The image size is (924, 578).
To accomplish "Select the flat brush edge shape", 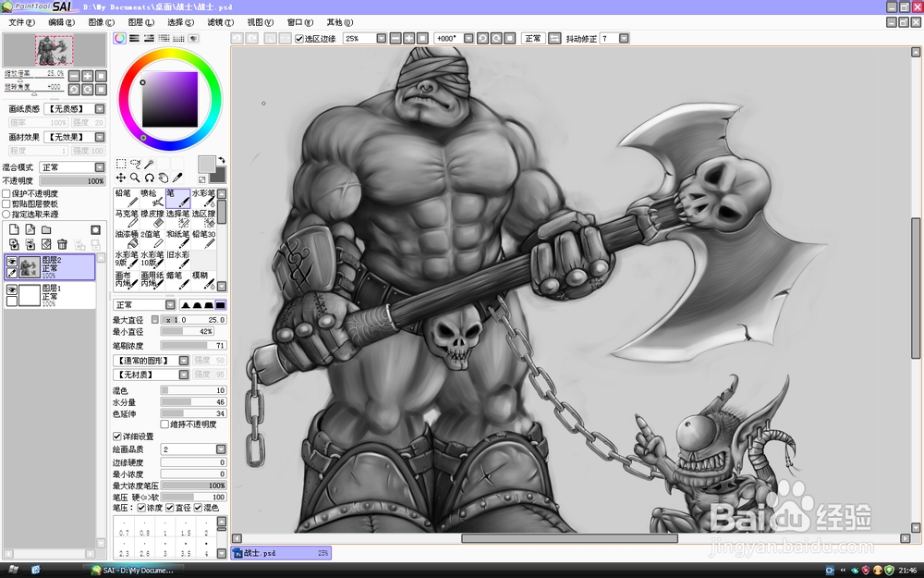I will 221,305.
